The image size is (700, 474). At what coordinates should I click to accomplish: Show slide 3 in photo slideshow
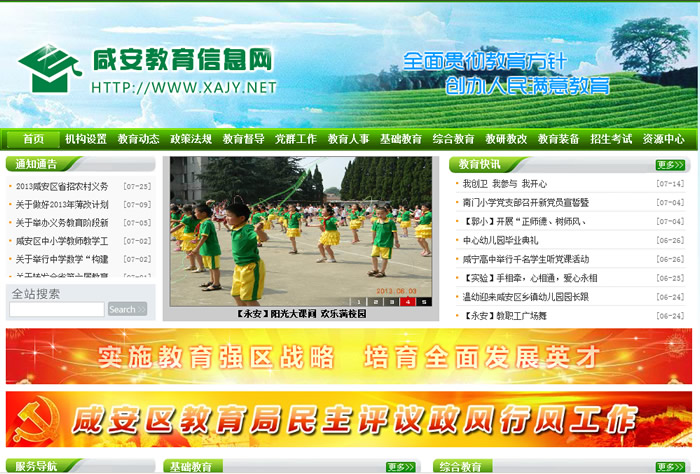392,302
